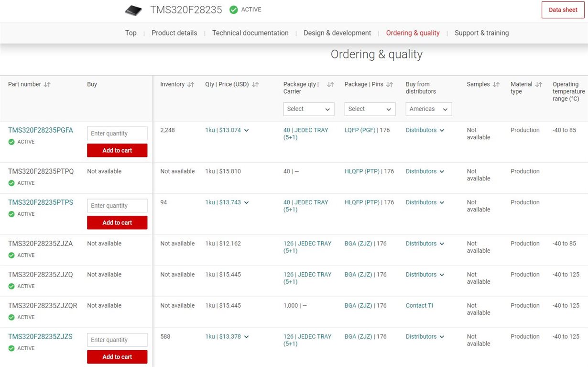The width and height of the screenshot is (588, 367).
Task: Click TMS320F28235ZJZQR part number text
Action: pos(43,306)
